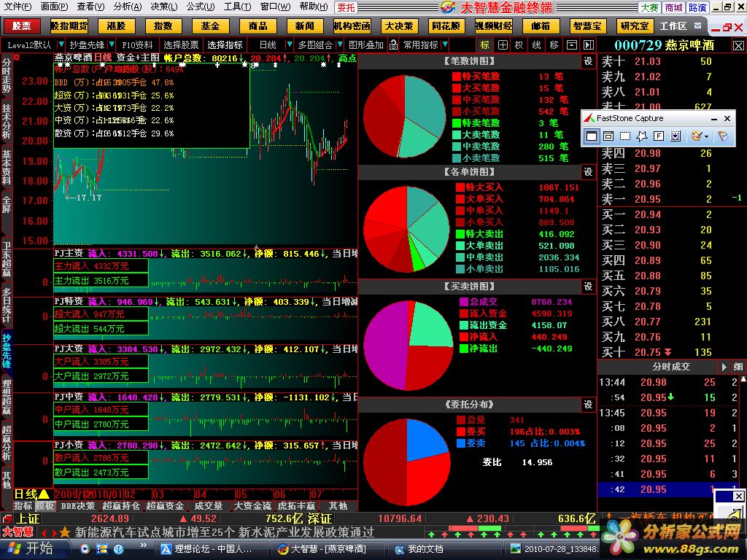This screenshot has width=747, height=560.
Task: Open the 工具(T) menu
Action: tap(238, 7)
